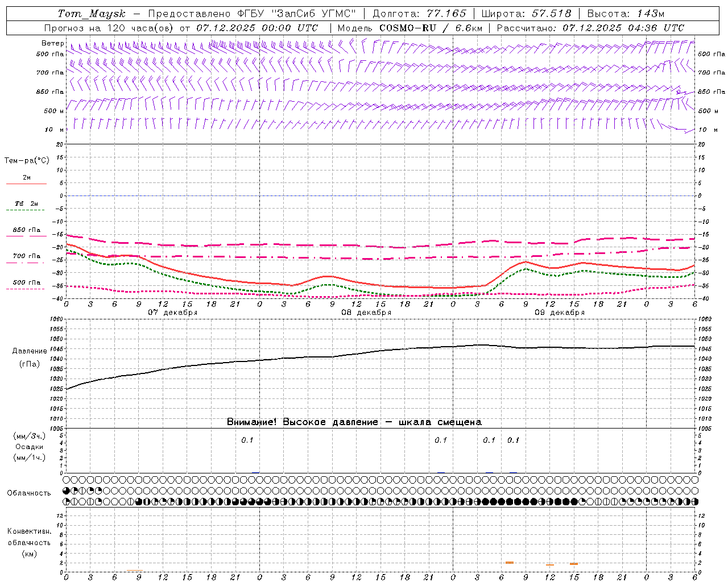Screen dimensions: 728x582
Task: Click the orange convective cloud bar at 15h 09 декабря
Action: [x=574, y=564]
